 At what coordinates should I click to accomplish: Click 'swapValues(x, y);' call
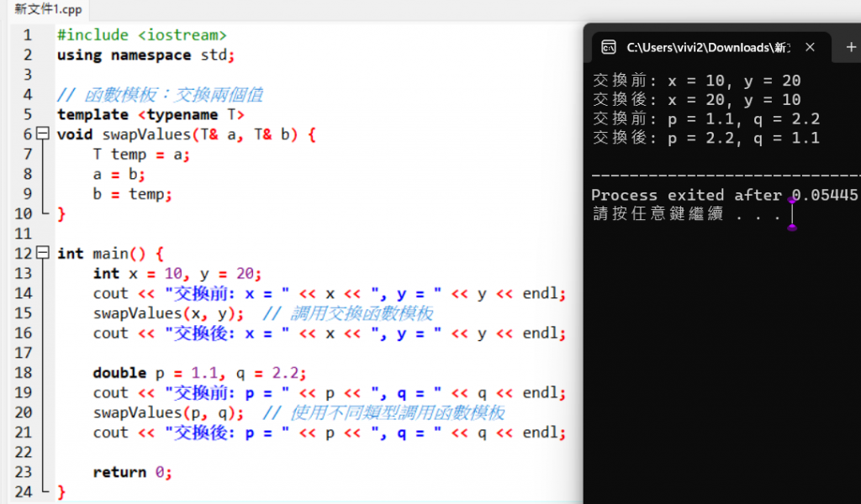point(168,313)
